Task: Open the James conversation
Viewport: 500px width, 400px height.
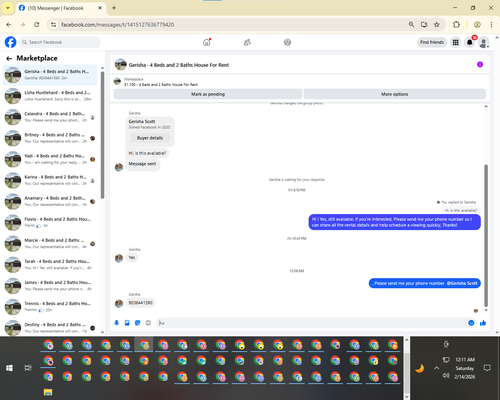Action: (x=50, y=285)
